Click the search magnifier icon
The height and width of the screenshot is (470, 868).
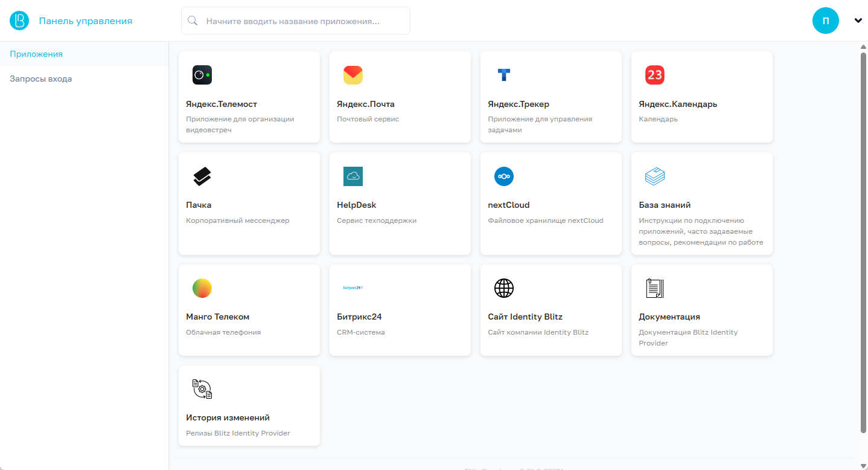[x=193, y=21]
